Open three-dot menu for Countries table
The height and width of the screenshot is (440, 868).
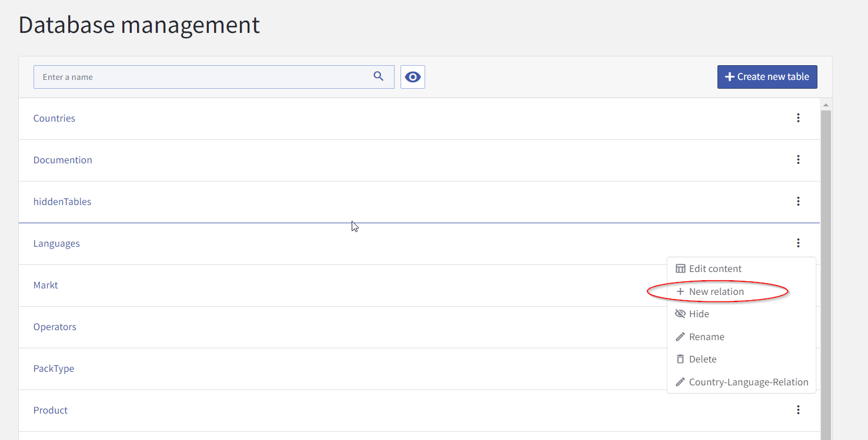[x=798, y=118]
